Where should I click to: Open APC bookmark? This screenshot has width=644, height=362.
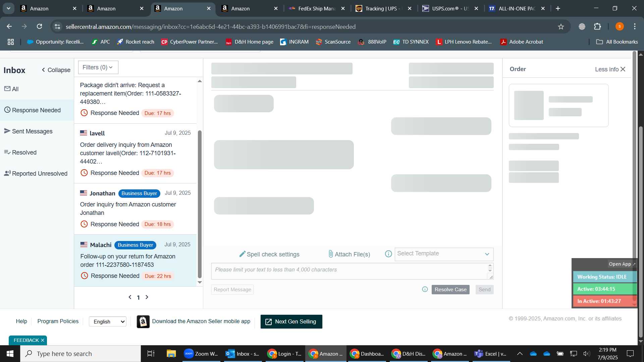pyautogui.click(x=101, y=42)
